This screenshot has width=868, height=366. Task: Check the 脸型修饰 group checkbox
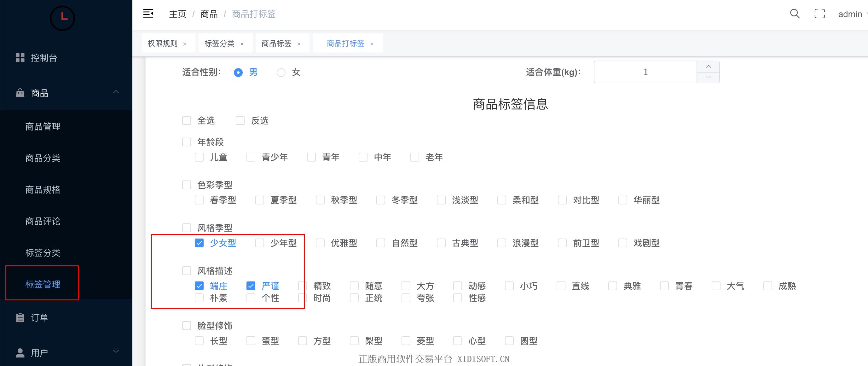click(x=186, y=326)
